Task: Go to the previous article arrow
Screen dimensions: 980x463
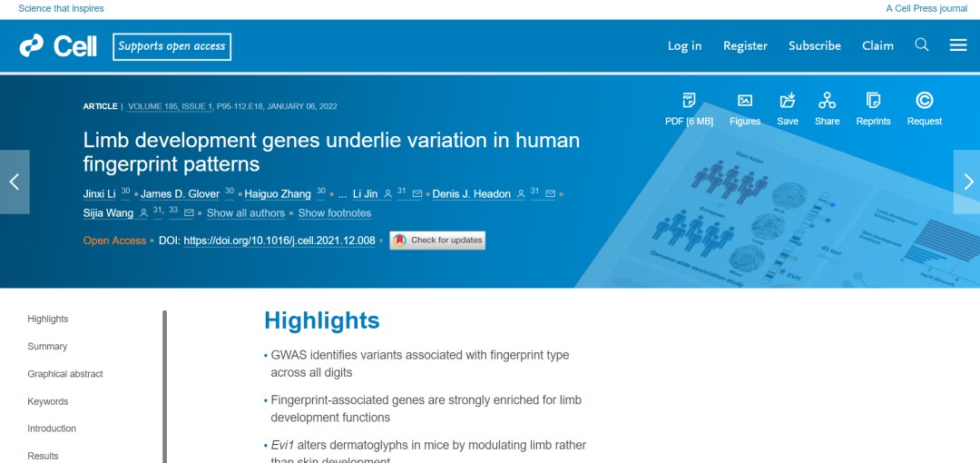Action: pos(15,182)
